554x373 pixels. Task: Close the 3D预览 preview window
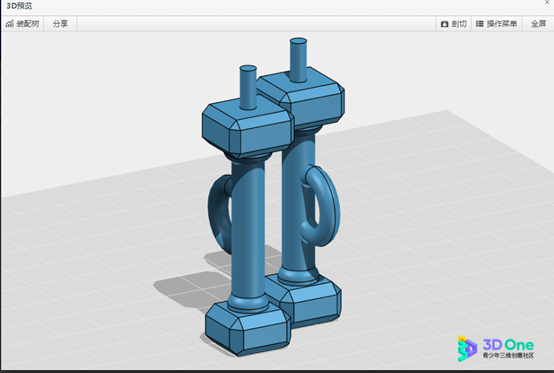[x=547, y=2]
